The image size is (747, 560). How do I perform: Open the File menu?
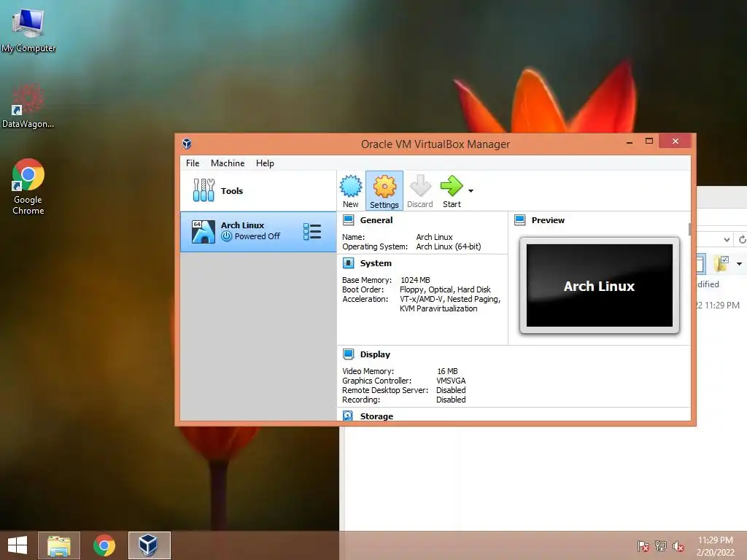[193, 163]
